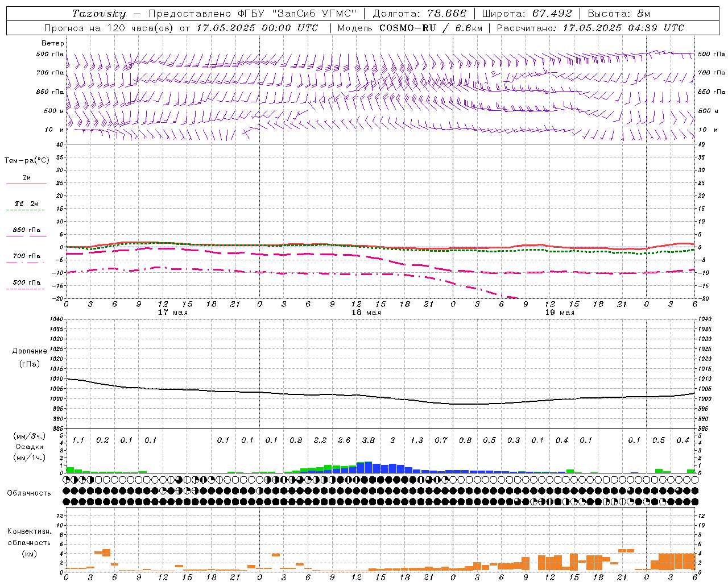Image resolution: width=728 pixels, height=582 pixels.
Task: Click the 2.6 precipitation total value
Action: (344, 440)
